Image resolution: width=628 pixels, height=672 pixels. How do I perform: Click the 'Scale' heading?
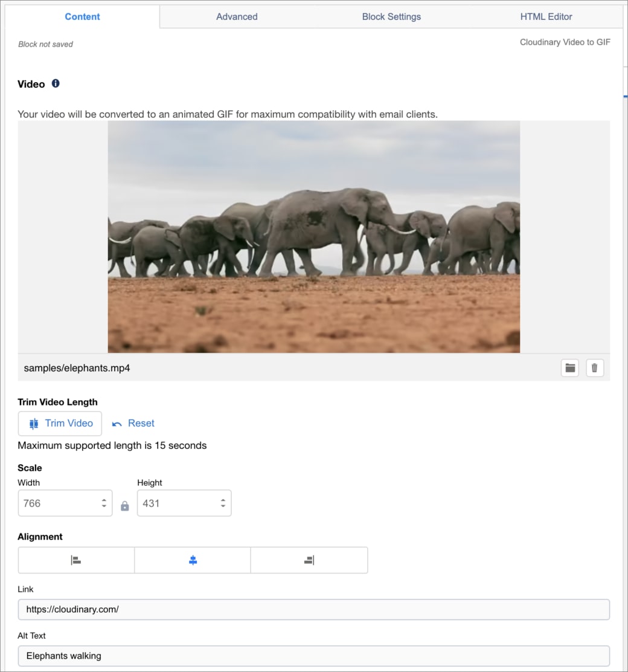30,468
